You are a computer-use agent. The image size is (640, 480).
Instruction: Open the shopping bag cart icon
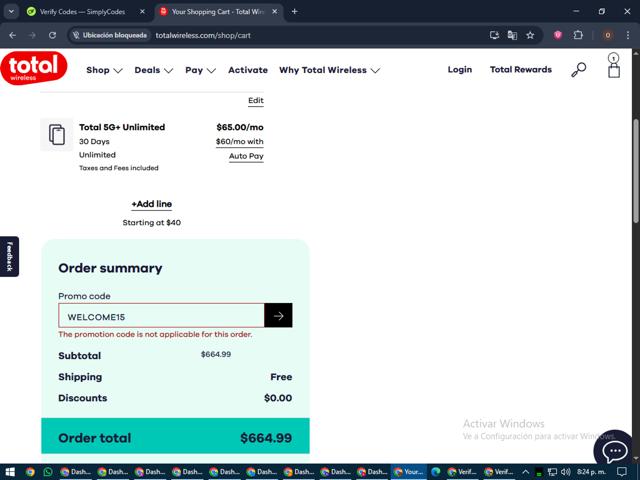(613, 65)
